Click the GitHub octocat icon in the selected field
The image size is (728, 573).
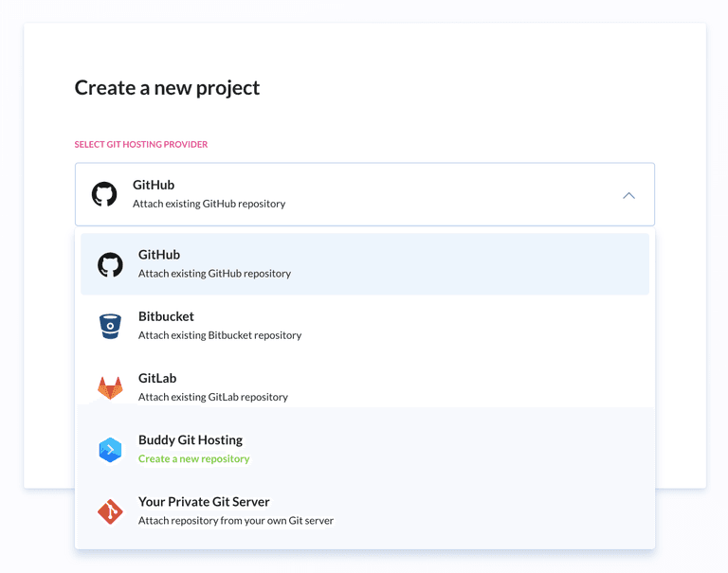(104, 194)
